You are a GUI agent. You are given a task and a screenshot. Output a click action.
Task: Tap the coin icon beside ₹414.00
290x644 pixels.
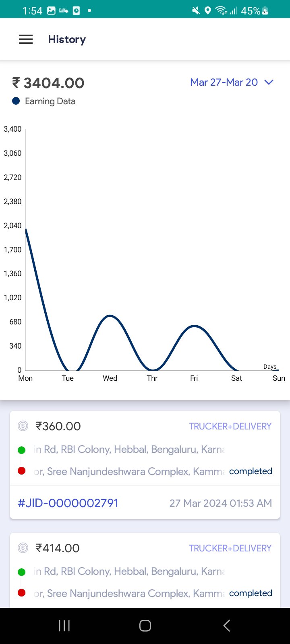coord(23,548)
